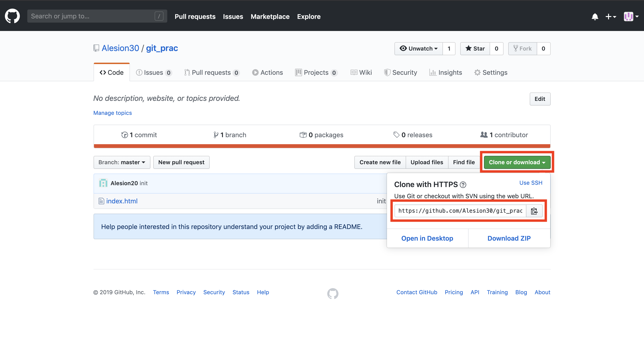Open the Alesion30 owner profile link
644x355 pixels.
click(x=120, y=48)
